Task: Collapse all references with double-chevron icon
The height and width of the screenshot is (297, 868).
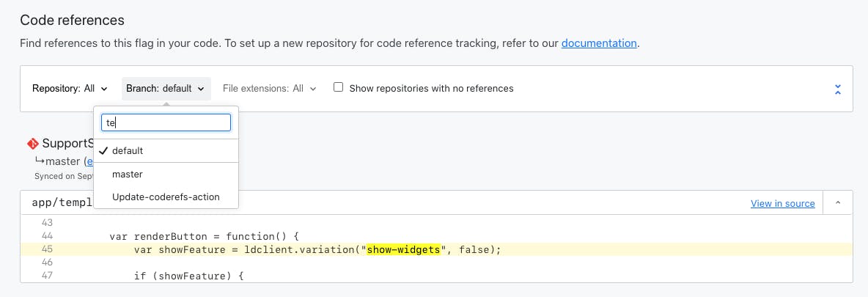Action: [837, 89]
